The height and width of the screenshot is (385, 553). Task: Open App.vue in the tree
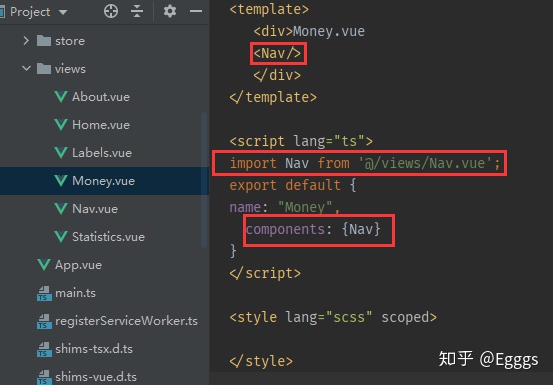(78, 264)
